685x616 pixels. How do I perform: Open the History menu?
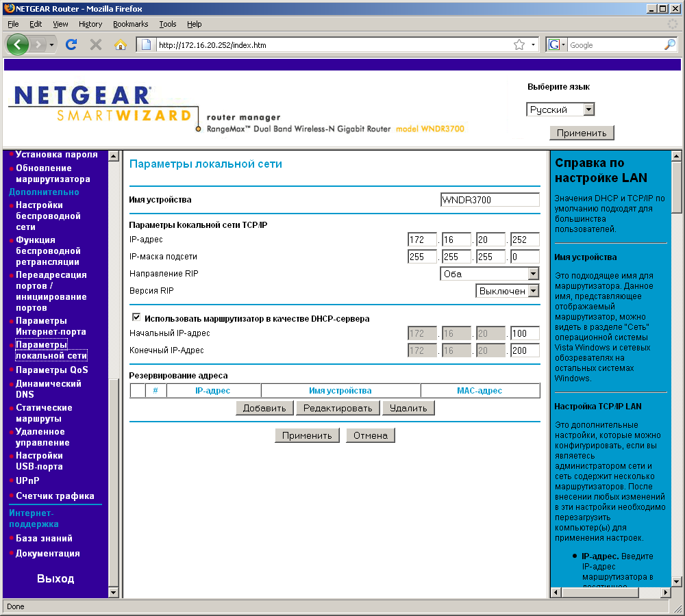(90, 24)
